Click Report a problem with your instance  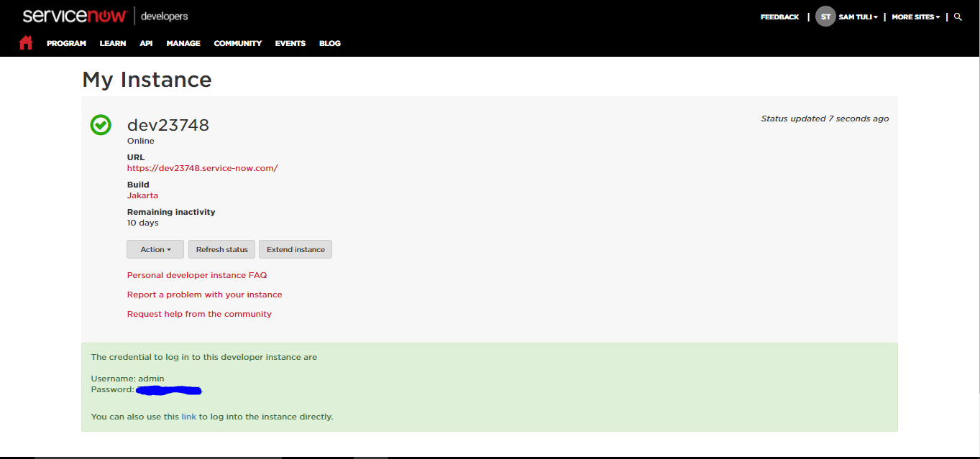tap(204, 295)
